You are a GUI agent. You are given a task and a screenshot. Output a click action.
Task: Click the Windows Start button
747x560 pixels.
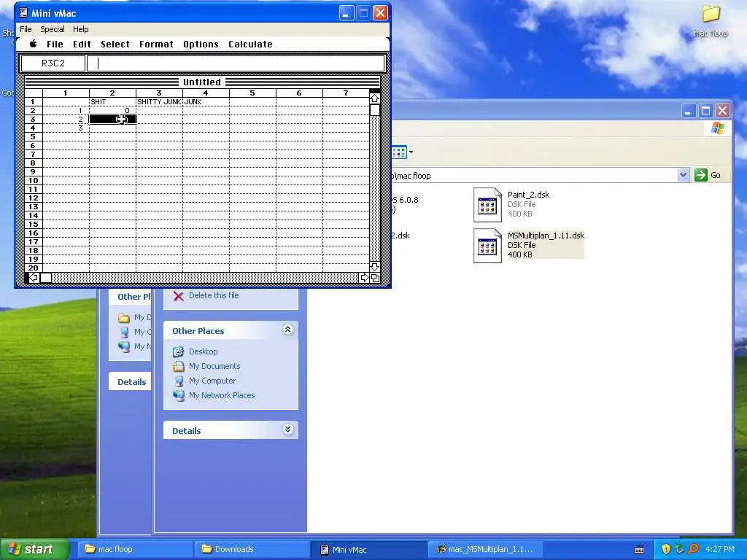click(x=34, y=549)
